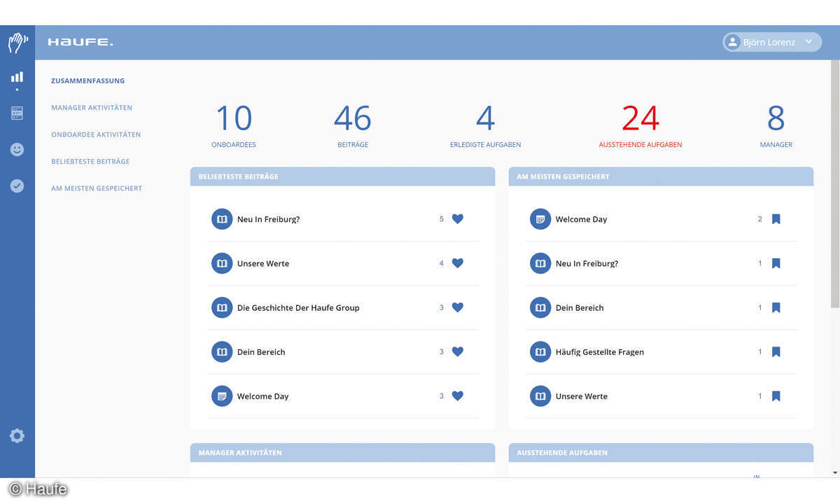Jump to Beliebteste Beiträge menu item
This screenshot has height=504, width=840.
click(x=90, y=162)
